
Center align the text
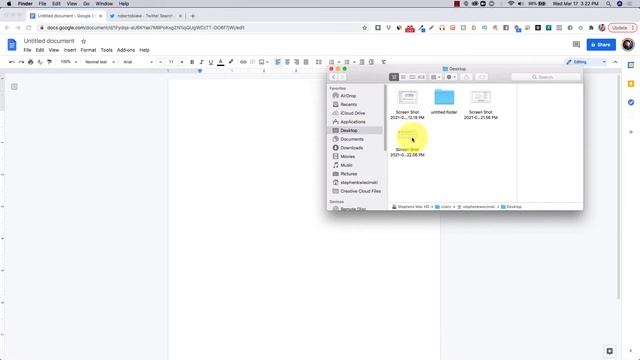(287, 62)
